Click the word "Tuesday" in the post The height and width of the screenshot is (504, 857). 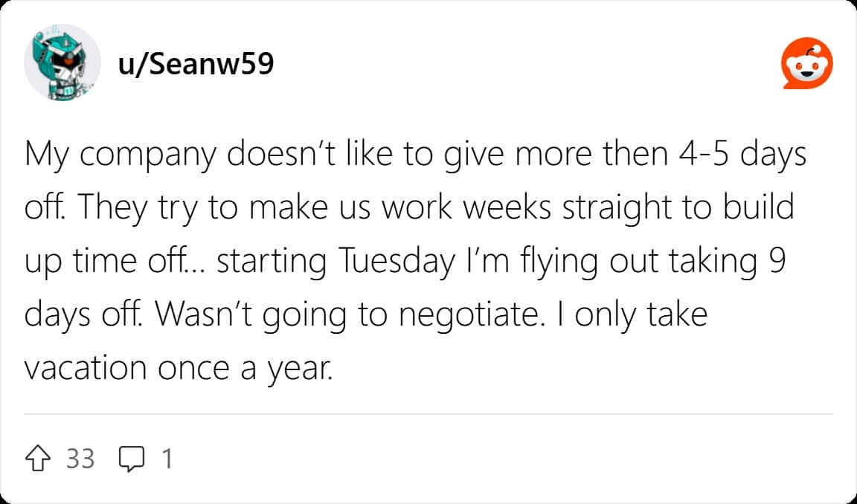(x=397, y=262)
